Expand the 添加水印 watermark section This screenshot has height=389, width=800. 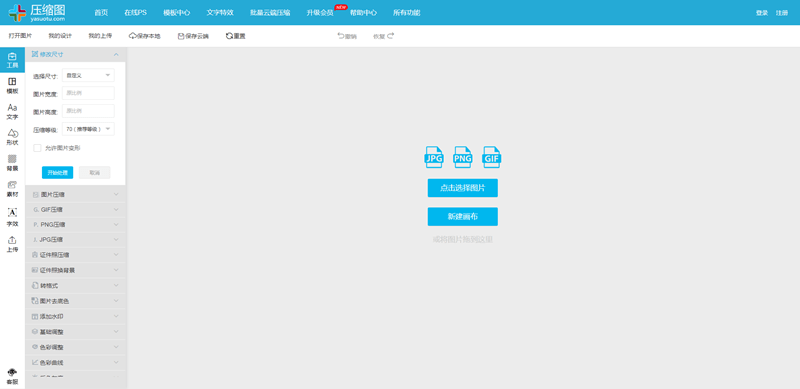76,317
